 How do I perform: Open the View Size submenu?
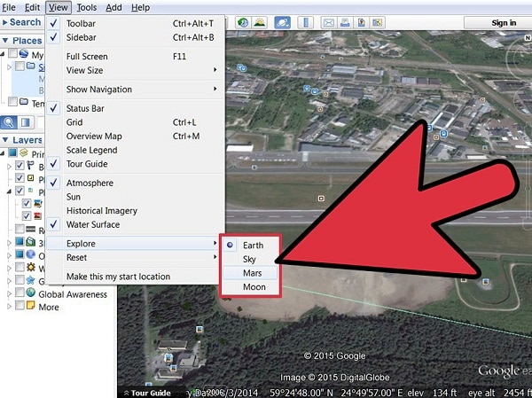coord(136,70)
